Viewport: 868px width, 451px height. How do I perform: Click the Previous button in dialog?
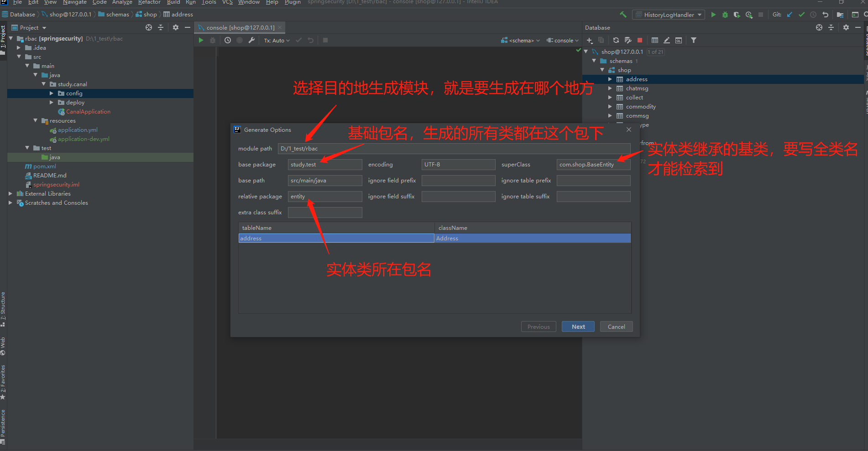click(x=539, y=327)
